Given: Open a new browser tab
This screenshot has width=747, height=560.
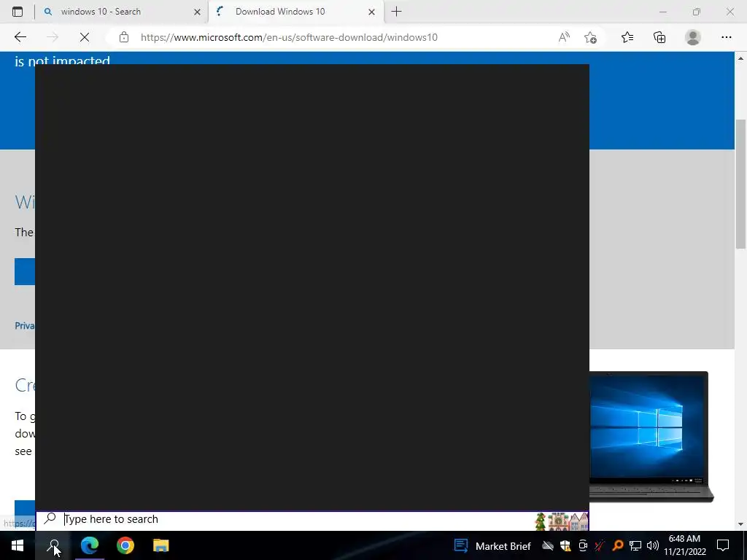Looking at the screenshot, I should 396,12.
